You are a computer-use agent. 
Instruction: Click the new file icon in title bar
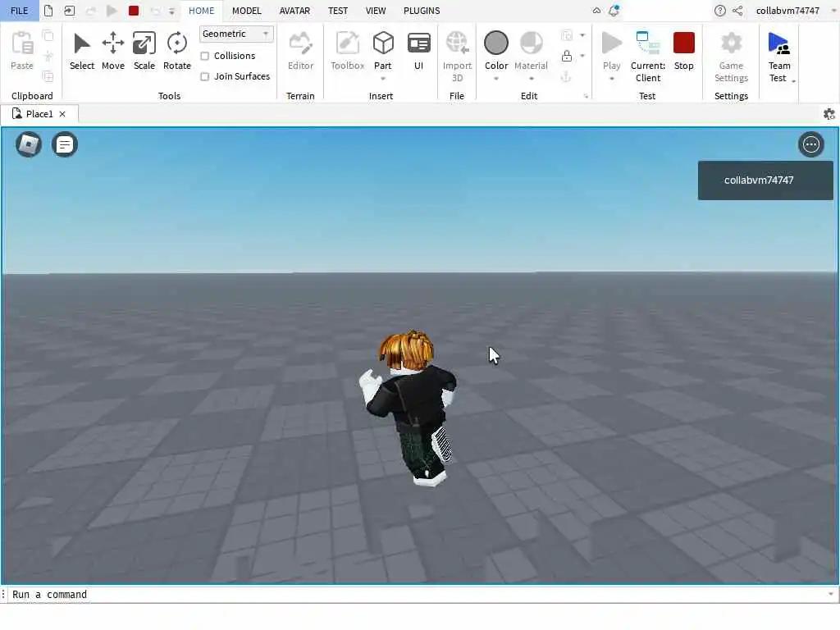tap(48, 10)
